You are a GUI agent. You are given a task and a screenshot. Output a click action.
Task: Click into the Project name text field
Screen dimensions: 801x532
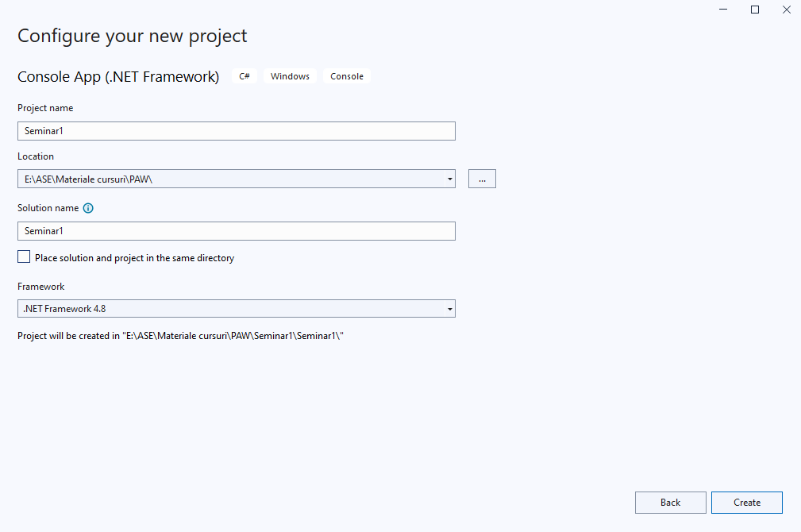pyautogui.click(x=236, y=131)
